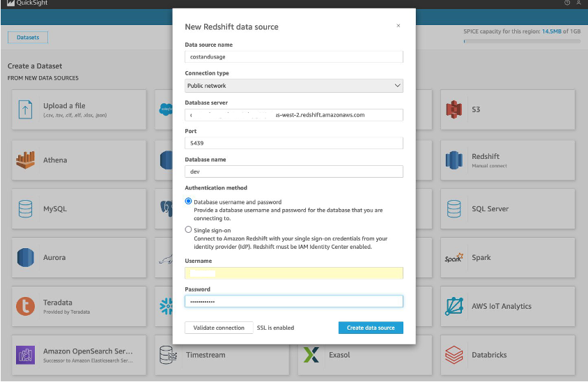588x382 pixels.
Task: Open the help icon in top bar
Action: (567, 3)
